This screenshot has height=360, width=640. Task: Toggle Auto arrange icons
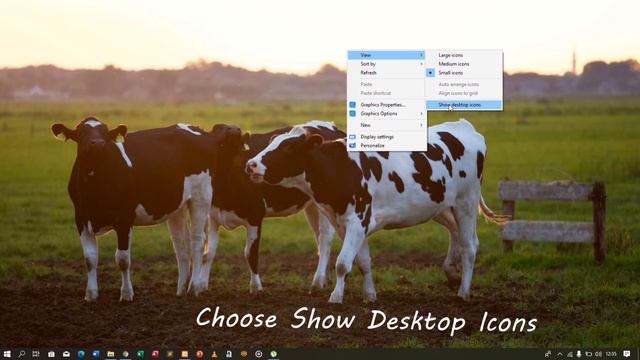(464, 84)
